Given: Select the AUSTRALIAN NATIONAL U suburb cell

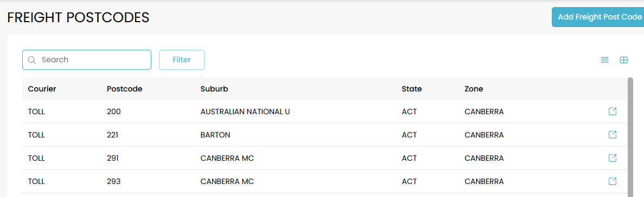Looking at the screenshot, I should pyautogui.click(x=245, y=111).
